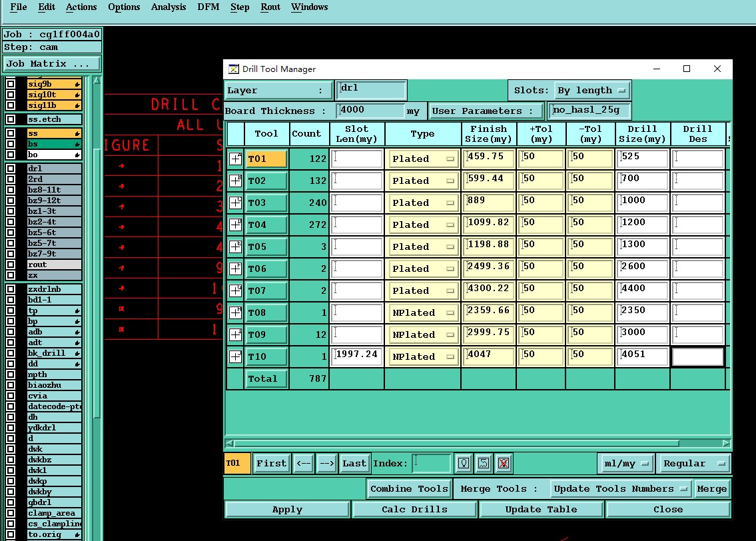Expand tool row T07 plus icon
This screenshot has height=541, width=756.
point(235,290)
